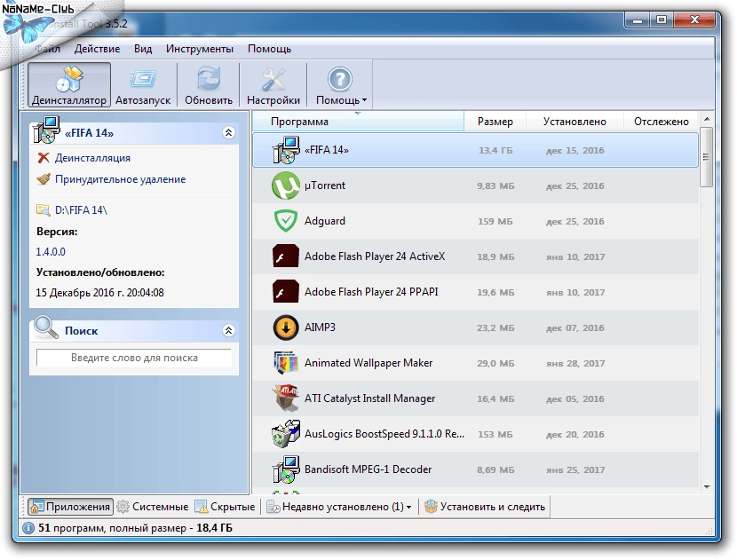
Task: Select Adobe Flash Player 24 ActiveX icon
Action: tap(285, 256)
